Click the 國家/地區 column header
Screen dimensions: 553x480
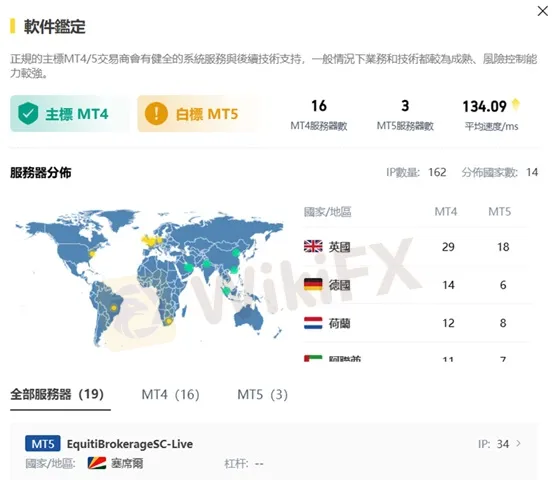click(x=328, y=212)
